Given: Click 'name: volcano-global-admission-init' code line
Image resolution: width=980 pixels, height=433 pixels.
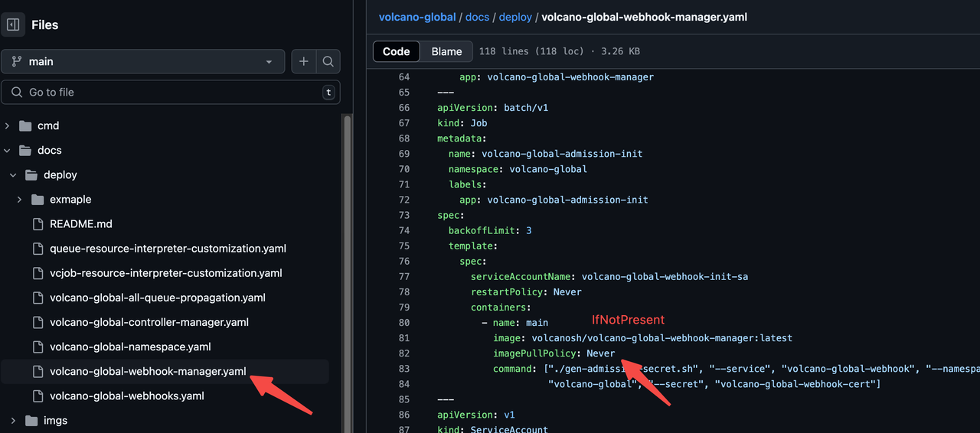Looking at the screenshot, I should click(x=545, y=154).
